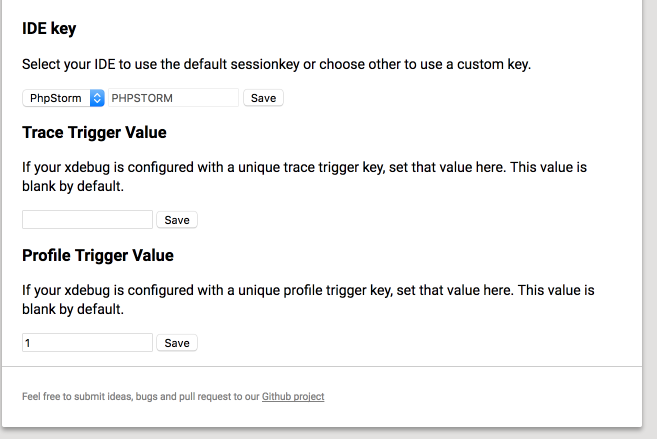The image size is (657, 439).
Task: Click the 'Select your IDE' description text
Action: coord(277,64)
